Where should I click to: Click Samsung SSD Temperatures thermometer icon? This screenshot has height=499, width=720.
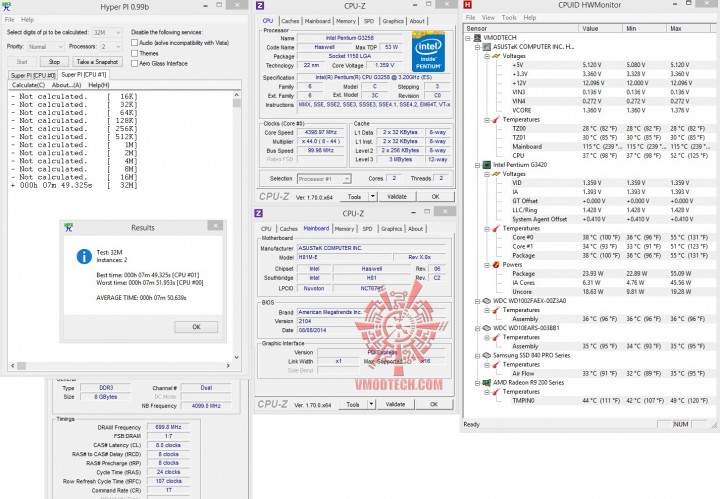(496, 365)
